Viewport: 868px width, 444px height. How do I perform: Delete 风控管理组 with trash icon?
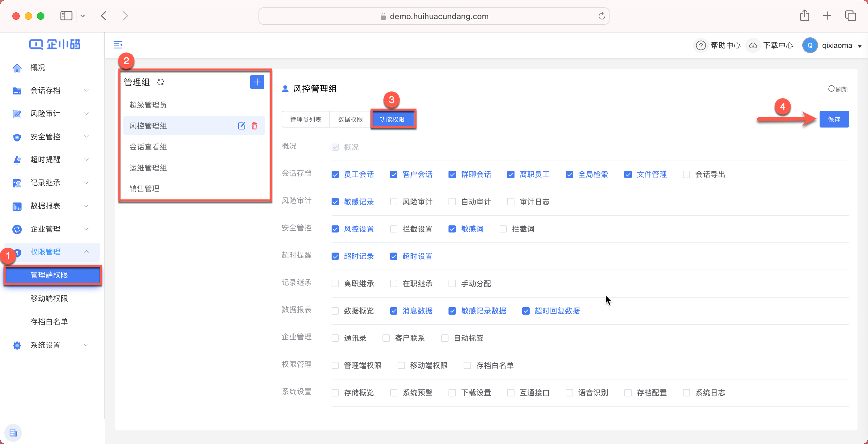point(254,126)
